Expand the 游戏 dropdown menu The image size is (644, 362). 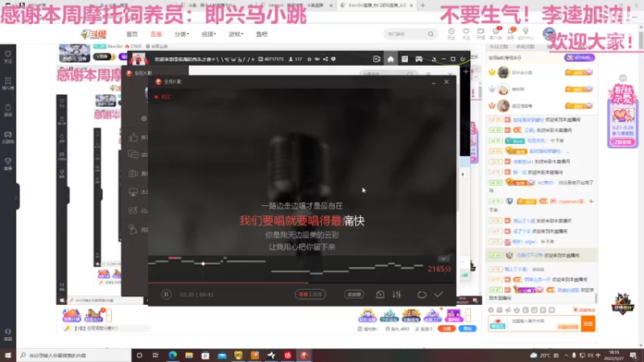click(236, 34)
